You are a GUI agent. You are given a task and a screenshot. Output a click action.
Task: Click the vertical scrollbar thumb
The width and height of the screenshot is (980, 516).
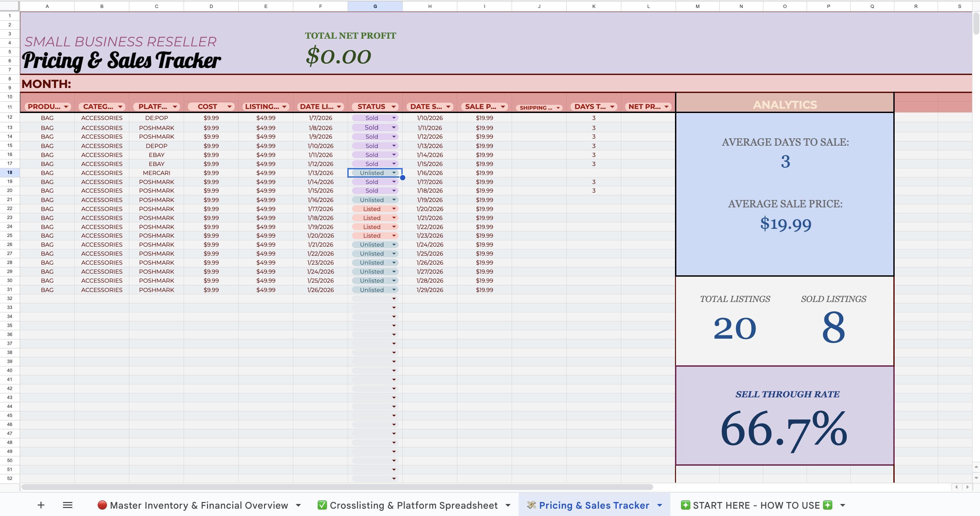coord(976,24)
